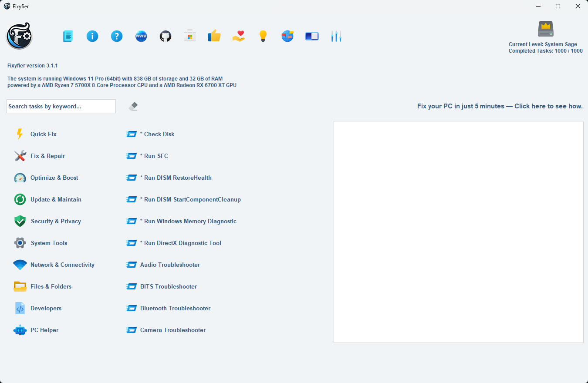
Task: Start the Bluetooth Troubleshooter
Action: click(169, 308)
